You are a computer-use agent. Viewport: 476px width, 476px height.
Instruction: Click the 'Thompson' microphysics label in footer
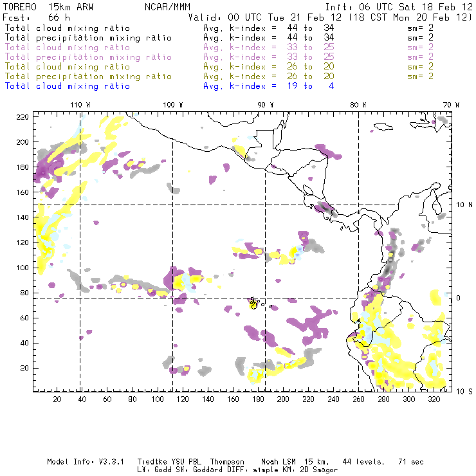[227, 462]
